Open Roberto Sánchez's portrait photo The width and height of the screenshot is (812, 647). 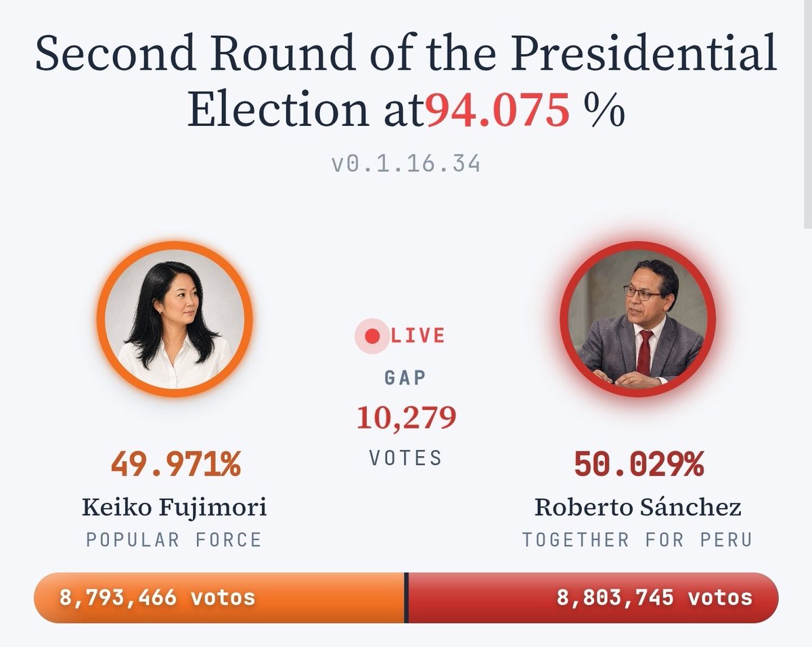[637, 319]
